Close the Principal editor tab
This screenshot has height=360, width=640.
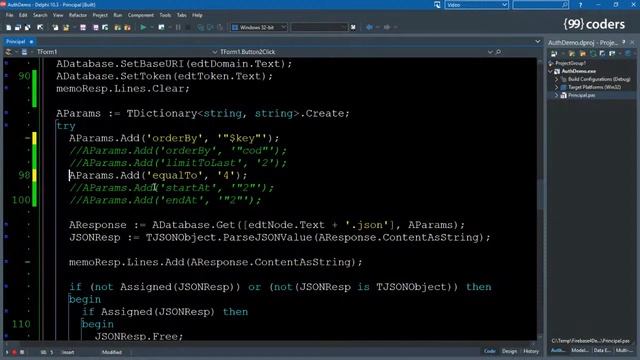point(31,42)
